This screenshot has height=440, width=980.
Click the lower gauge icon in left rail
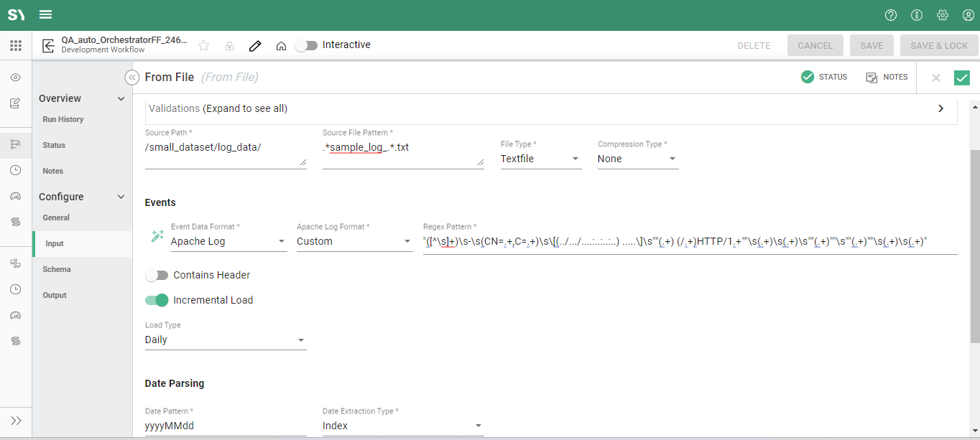click(x=16, y=315)
